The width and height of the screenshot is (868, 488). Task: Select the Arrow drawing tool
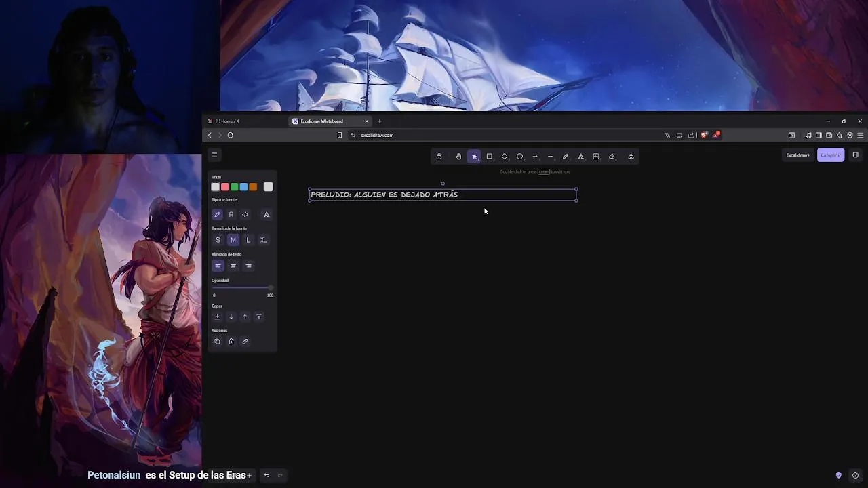[x=535, y=157]
